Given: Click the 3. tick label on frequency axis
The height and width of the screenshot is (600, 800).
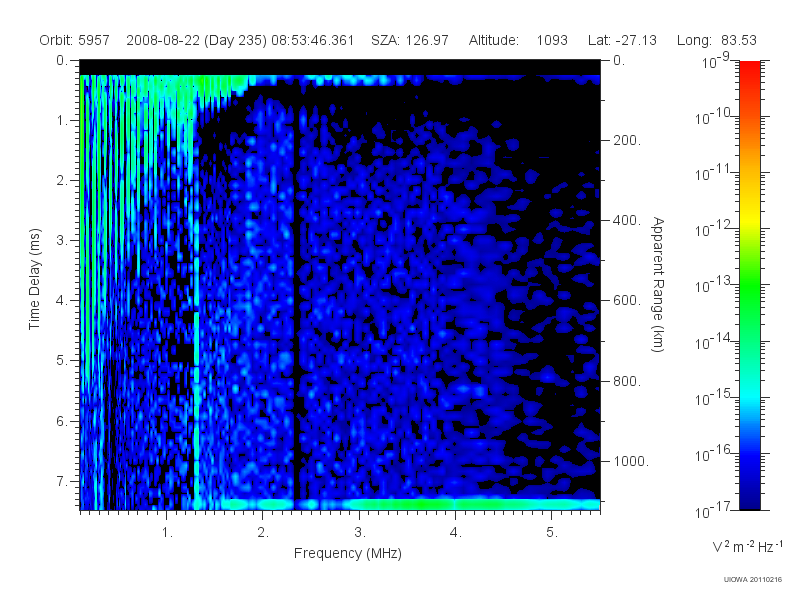Looking at the screenshot, I should click(x=360, y=533).
